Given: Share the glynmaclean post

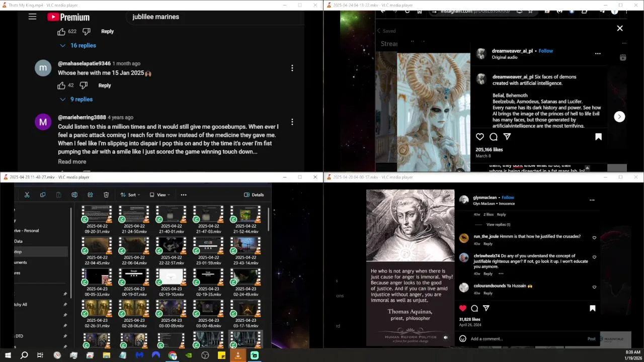Looking at the screenshot, I should [486, 308].
